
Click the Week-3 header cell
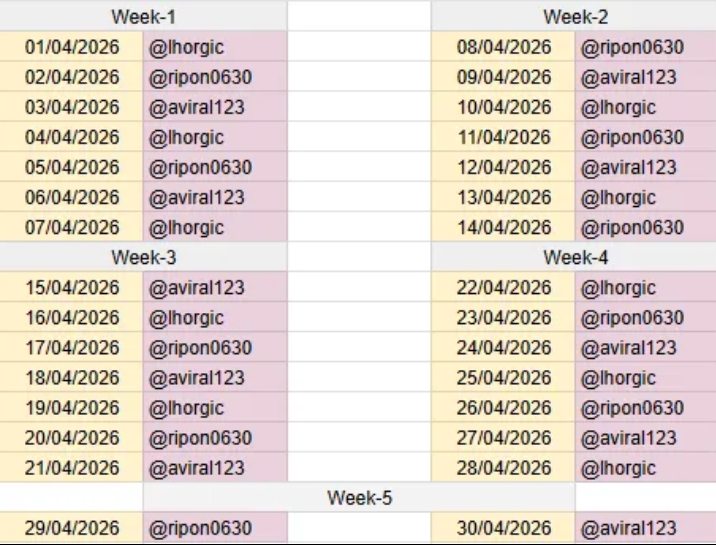pyautogui.click(x=143, y=257)
